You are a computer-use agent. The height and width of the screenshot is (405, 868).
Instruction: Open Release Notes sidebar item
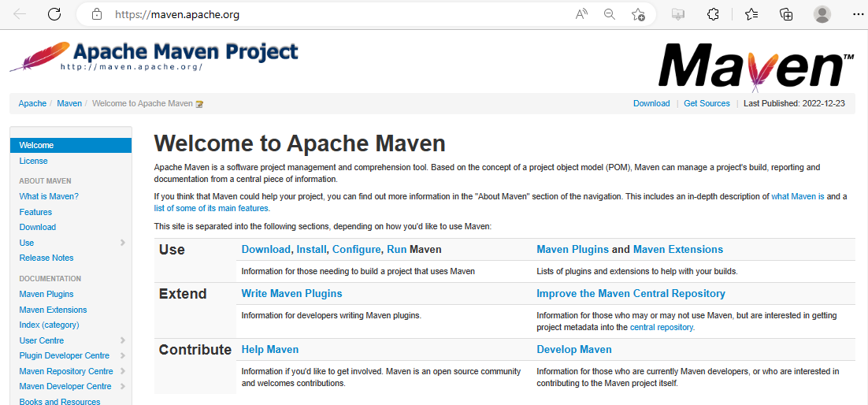pos(46,258)
